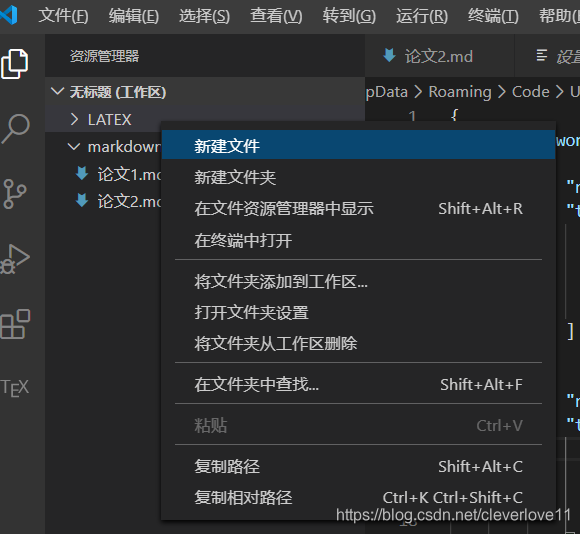The height and width of the screenshot is (534, 580).
Task: Select 复制相对路径 menu entry
Action: coord(358,498)
